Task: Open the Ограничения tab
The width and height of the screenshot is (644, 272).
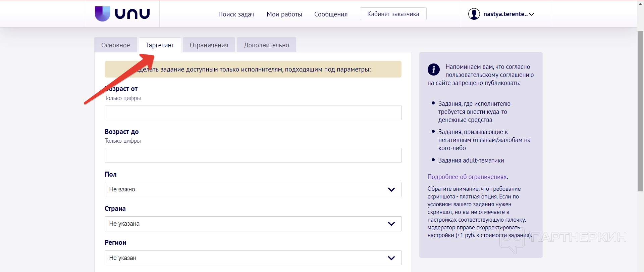Action: point(209,45)
